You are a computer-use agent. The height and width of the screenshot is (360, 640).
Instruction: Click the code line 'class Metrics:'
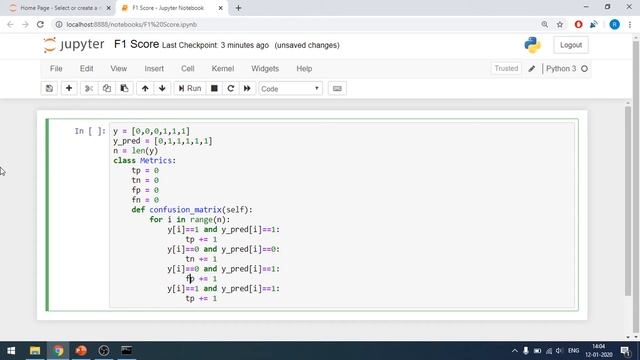click(x=144, y=160)
